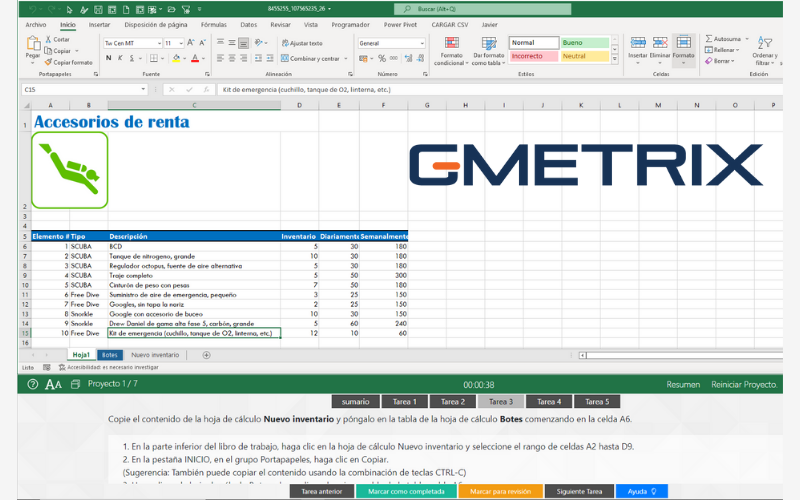The image size is (800, 500).
Task: Open the Archivo menu
Action: (x=36, y=24)
